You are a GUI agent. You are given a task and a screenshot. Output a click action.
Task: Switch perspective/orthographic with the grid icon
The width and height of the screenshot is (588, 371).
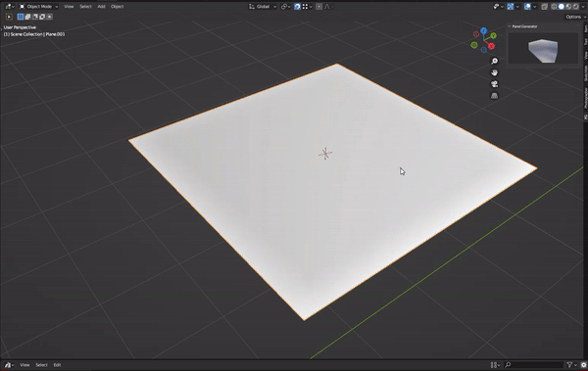[x=494, y=96]
